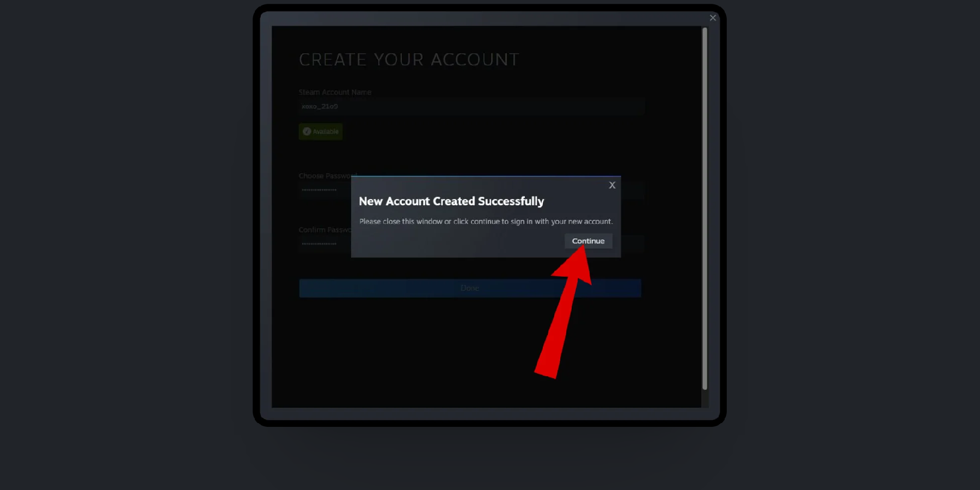Click the dimmed Done button
The image size is (980, 490).
470,288
